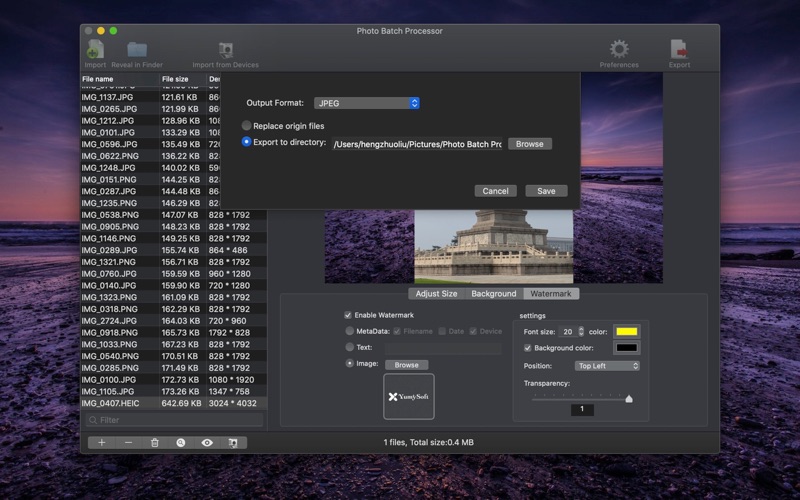
Task: Toggle Background color checkbox
Action: pyautogui.click(x=528, y=348)
